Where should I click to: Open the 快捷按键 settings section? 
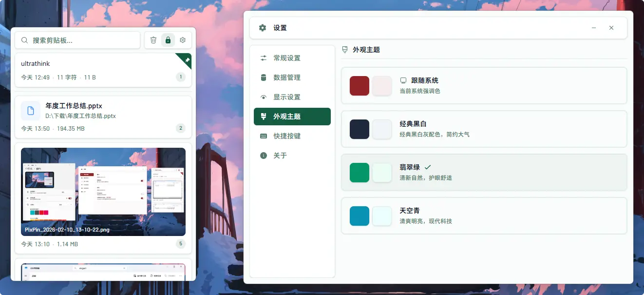292,136
